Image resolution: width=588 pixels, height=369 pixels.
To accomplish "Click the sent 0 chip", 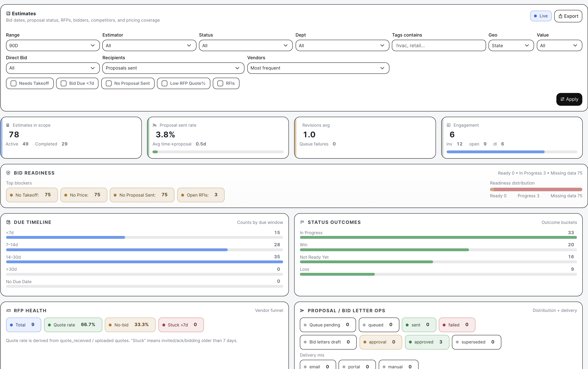I will pos(419,325).
